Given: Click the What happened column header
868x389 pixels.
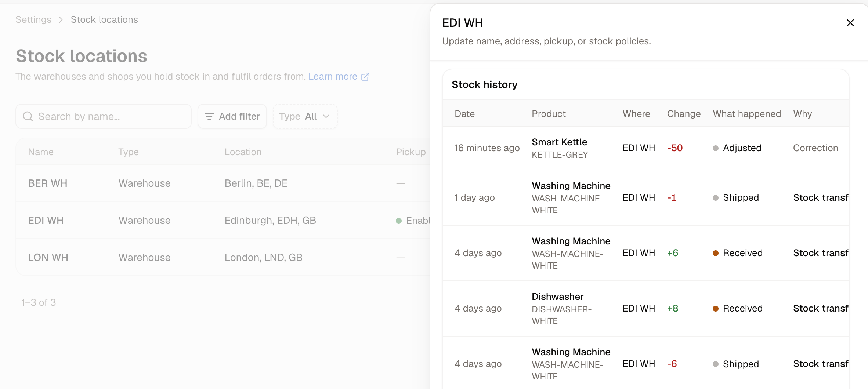Looking at the screenshot, I should [x=747, y=114].
